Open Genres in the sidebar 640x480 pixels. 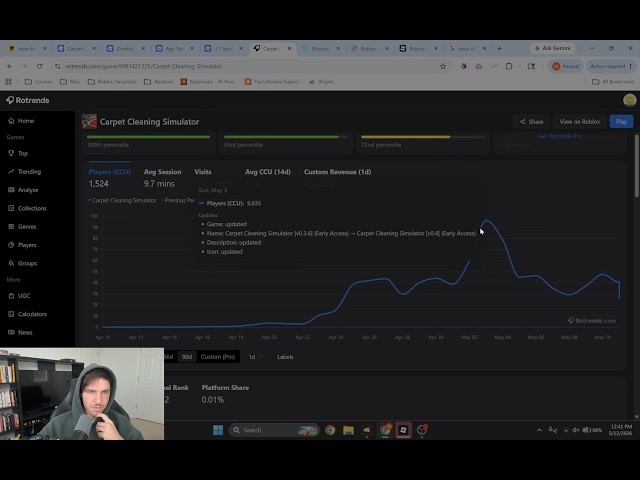tap(22, 227)
